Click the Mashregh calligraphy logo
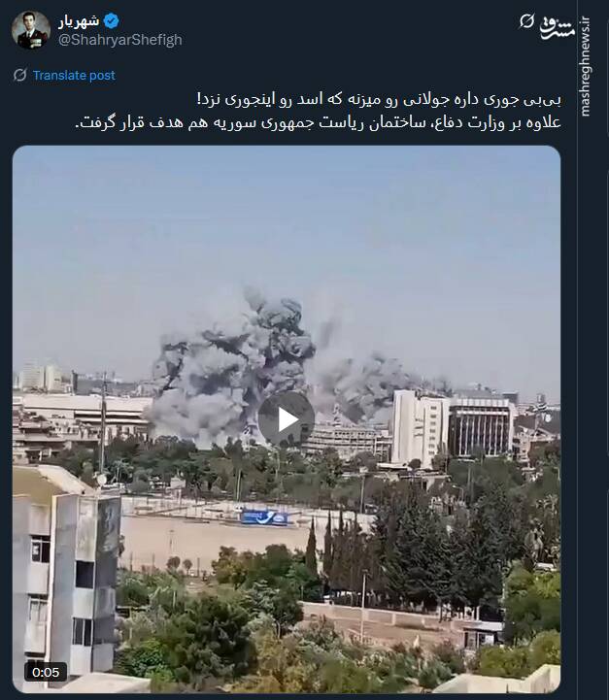The image size is (609, 700). click(x=557, y=28)
